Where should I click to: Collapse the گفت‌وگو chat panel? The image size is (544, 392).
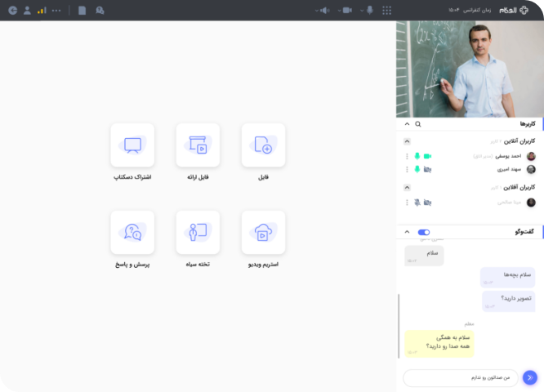pos(407,232)
